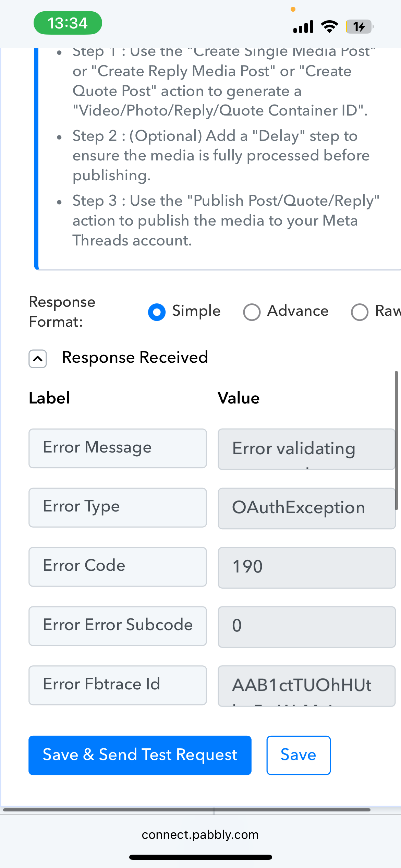Click the Error Fbtrace Id value field
401x868 pixels.
tap(306, 686)
